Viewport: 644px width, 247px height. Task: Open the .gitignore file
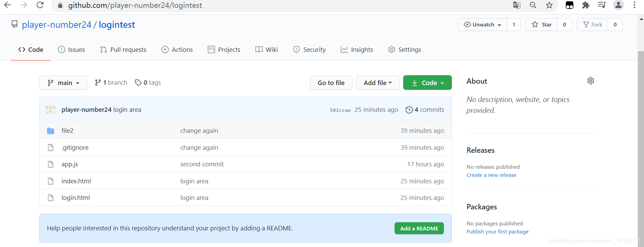[x=75, y=148]
